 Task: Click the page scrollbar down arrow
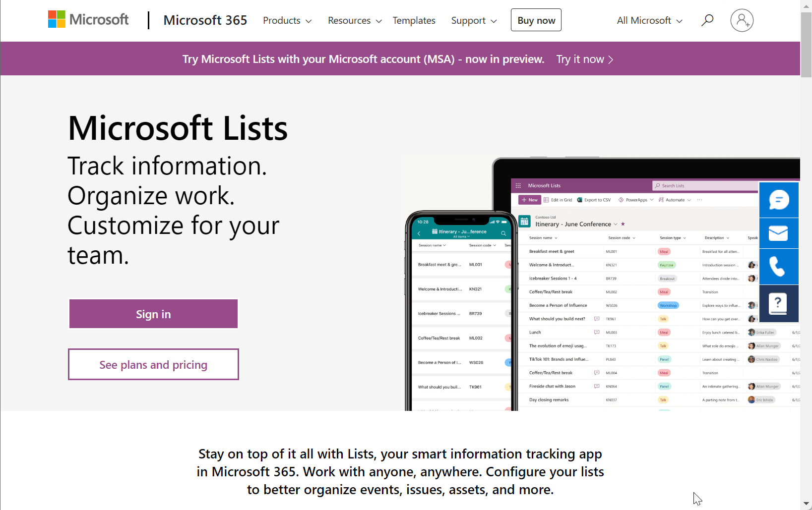point(806,504)
